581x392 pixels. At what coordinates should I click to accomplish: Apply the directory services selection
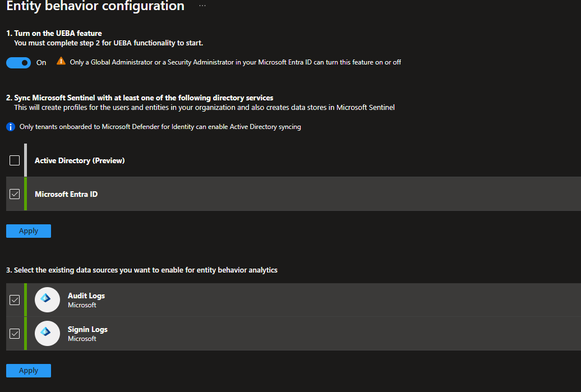pos(28,230)
